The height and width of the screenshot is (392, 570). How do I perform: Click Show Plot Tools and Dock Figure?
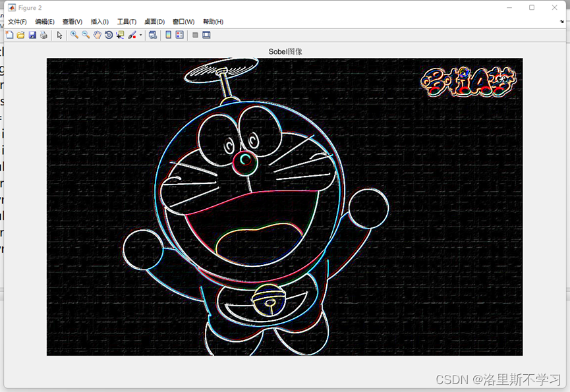[x=206, y=35]
